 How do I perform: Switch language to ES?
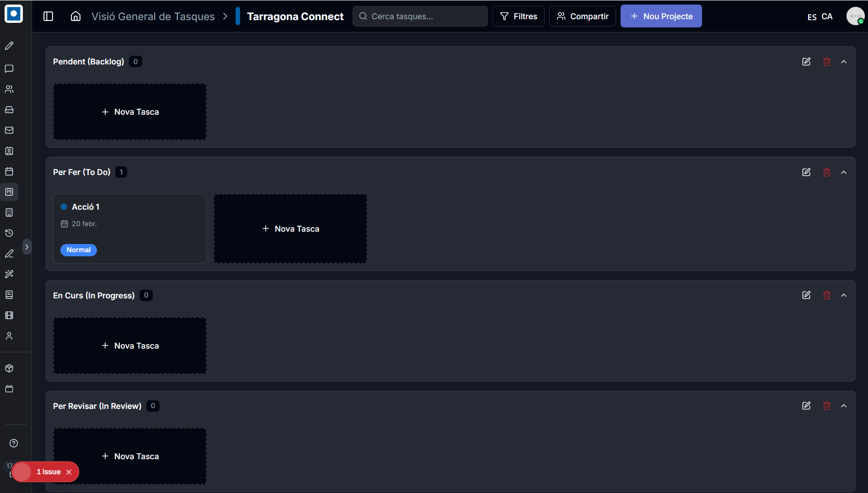click(812, 17)
